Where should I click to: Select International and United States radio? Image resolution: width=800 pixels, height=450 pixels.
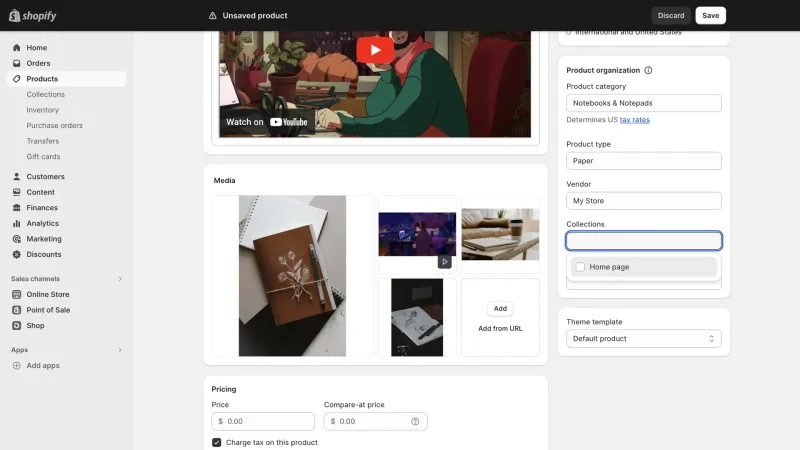coord(568,32)
